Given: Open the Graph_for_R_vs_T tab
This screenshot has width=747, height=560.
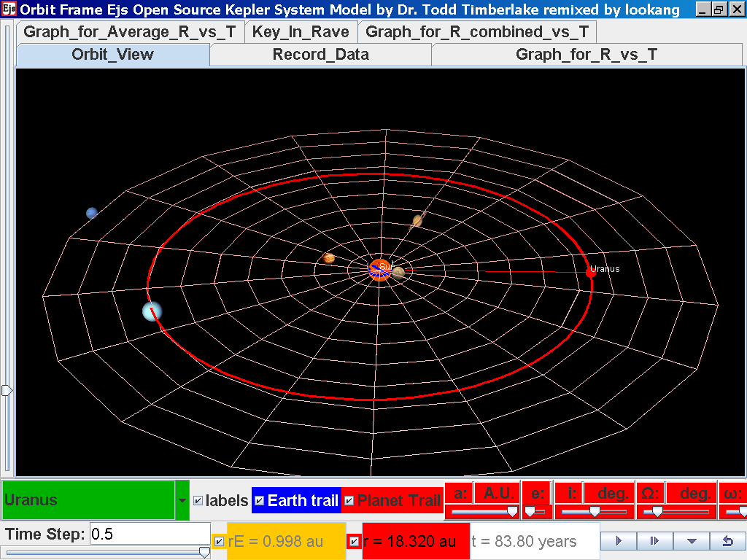Looking at the screenshot, I should (x=586, y=55).
